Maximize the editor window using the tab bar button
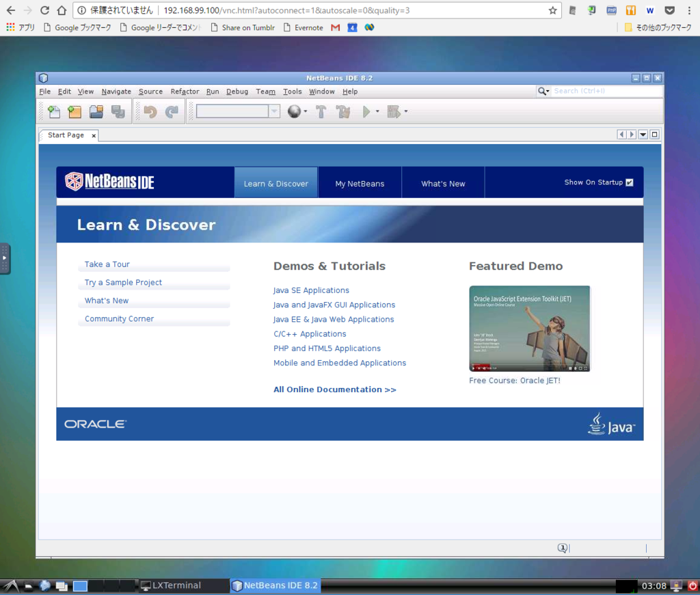The image size is (700, 595). click(x=654, y=135)
